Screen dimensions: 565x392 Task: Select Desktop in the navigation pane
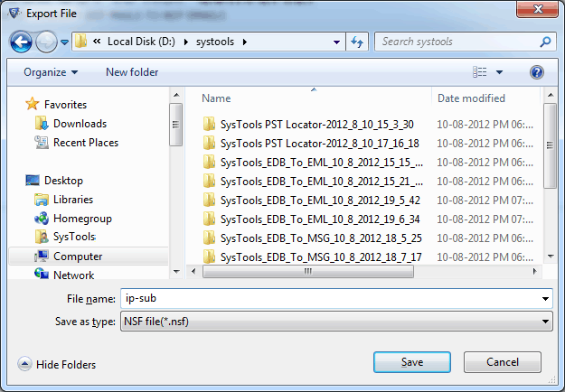pyautogui.click(x=63, y=181)
